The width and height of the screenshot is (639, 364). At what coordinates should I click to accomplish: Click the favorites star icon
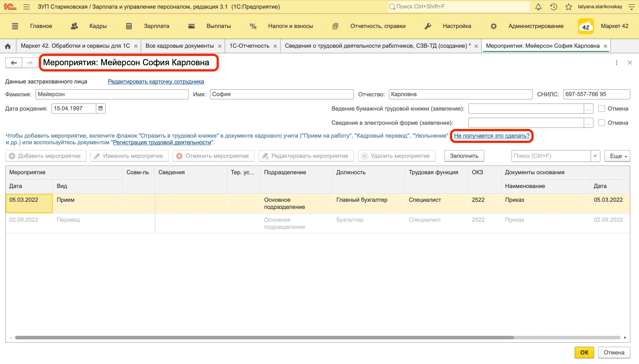point(568,7)
